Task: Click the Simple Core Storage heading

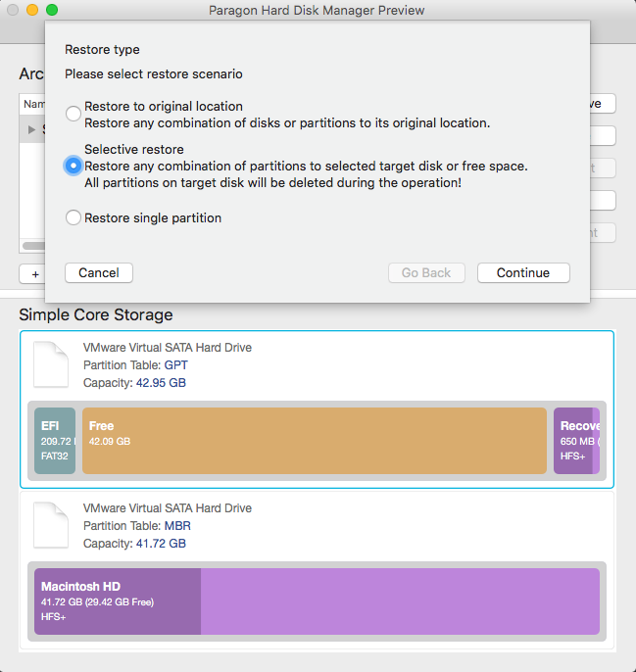Action: coord(96,314)
